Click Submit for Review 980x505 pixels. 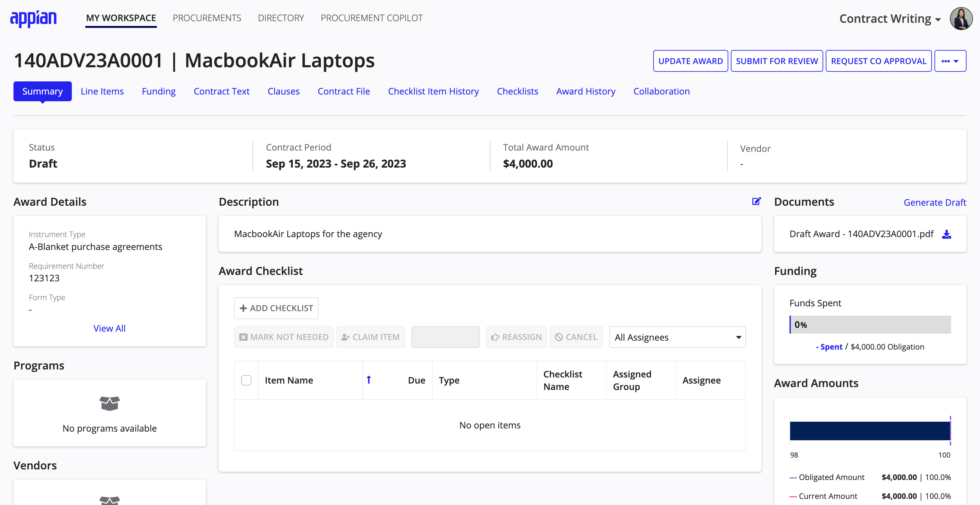(x=776, y=61)
